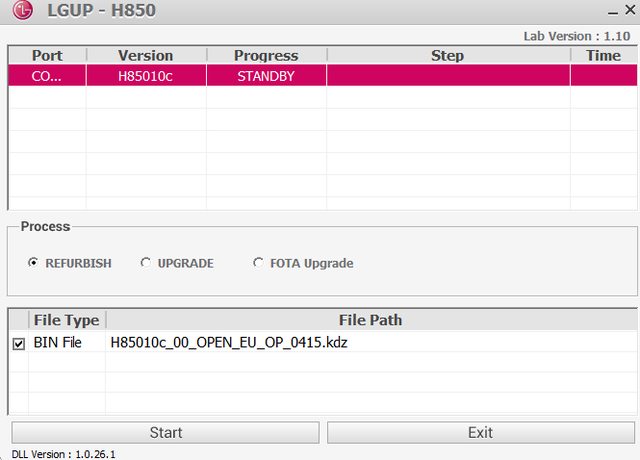Click the H85010c version cell
The width and height of the screenshot is (640, 460).
point(146,76)
